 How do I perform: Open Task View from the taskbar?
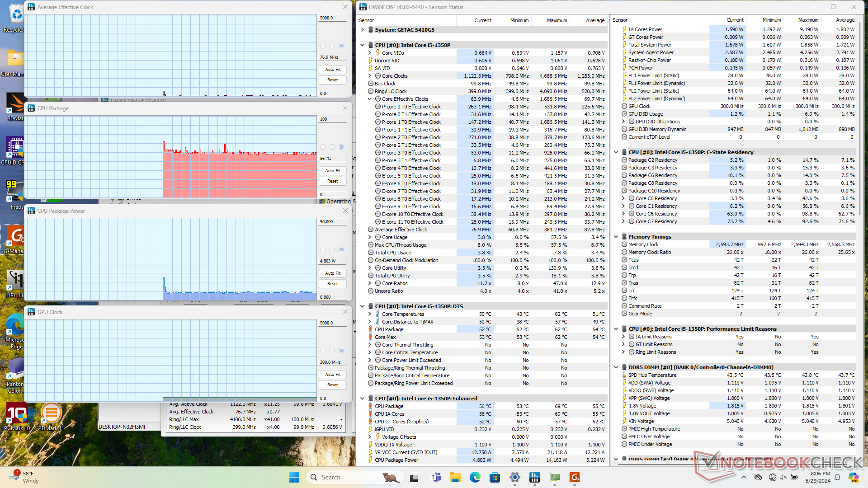pyautogui.click(x=415, y=477)
